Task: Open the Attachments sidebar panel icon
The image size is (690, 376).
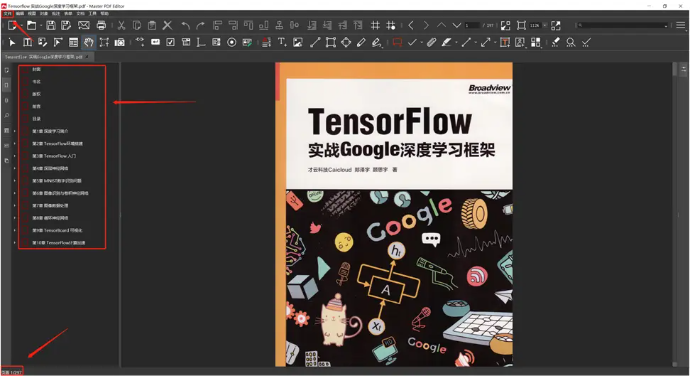Action: (x=7, y=100)
